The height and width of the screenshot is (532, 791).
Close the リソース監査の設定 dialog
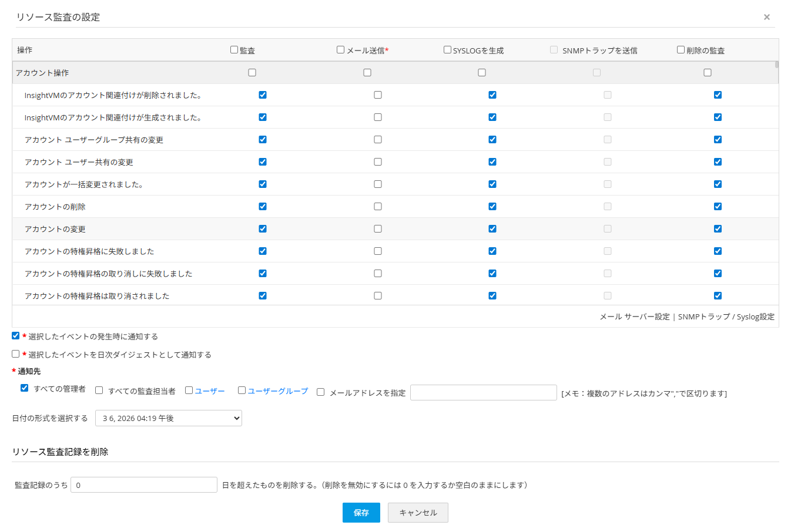(766, 17)
